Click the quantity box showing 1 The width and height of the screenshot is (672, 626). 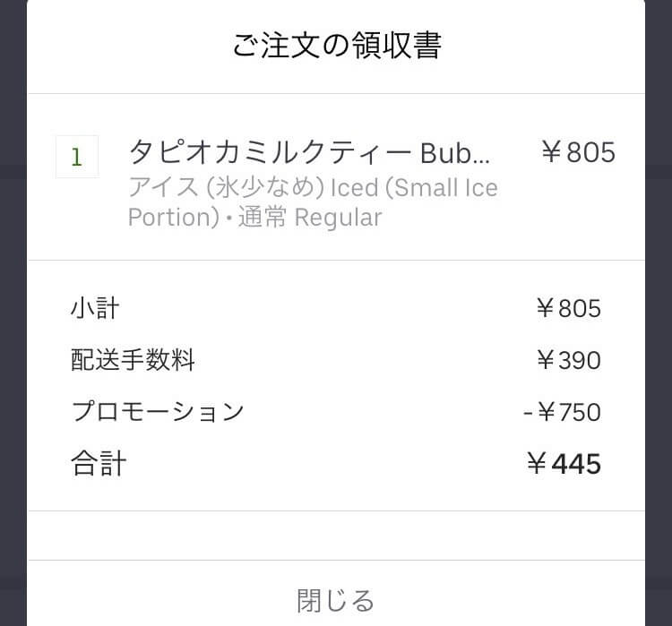77,157
